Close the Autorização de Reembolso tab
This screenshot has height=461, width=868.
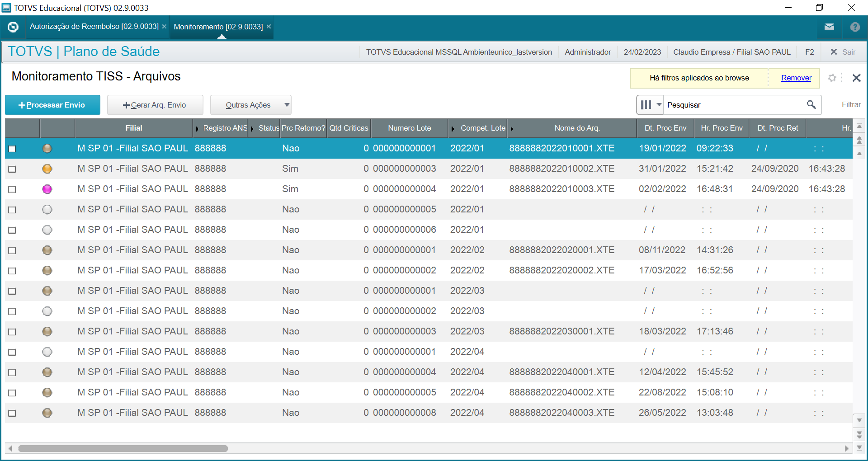(164, 27)
